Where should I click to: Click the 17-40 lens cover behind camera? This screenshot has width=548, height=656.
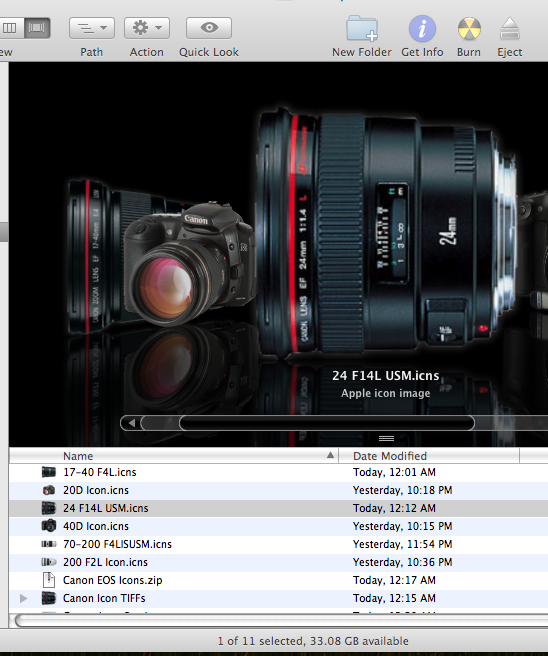(94, 255)
